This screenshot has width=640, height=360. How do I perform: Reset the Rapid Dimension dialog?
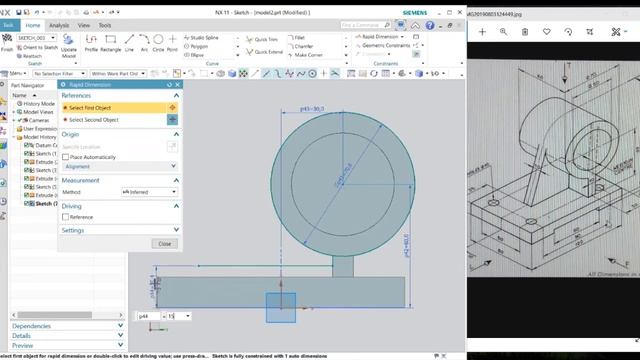click(169, 84)
